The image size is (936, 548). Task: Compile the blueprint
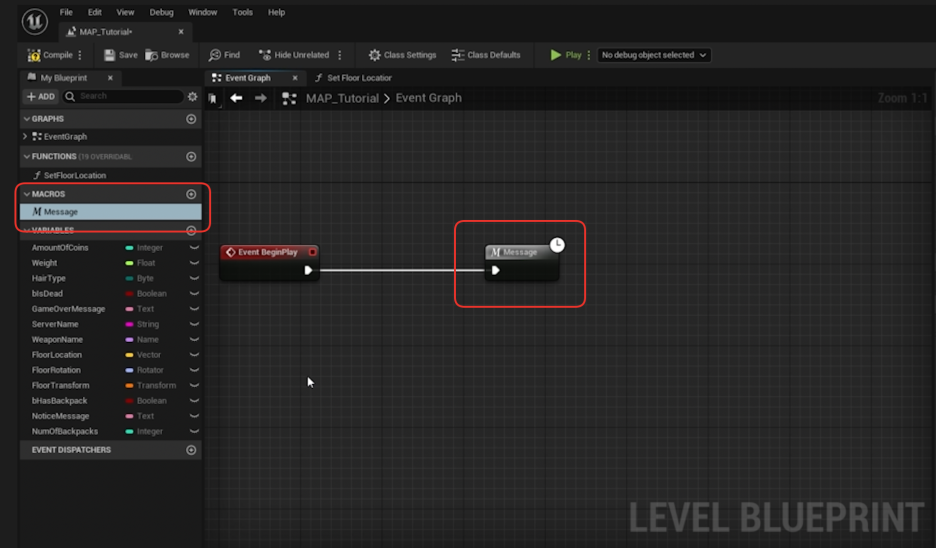tap(50, 55)
